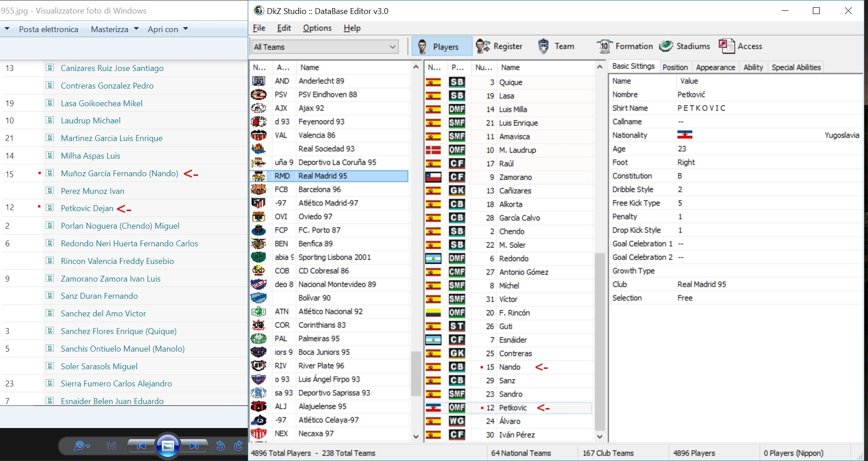Click the player list scrollbar thumb
Screen dimensions: 868x461
tap(599, 341)
